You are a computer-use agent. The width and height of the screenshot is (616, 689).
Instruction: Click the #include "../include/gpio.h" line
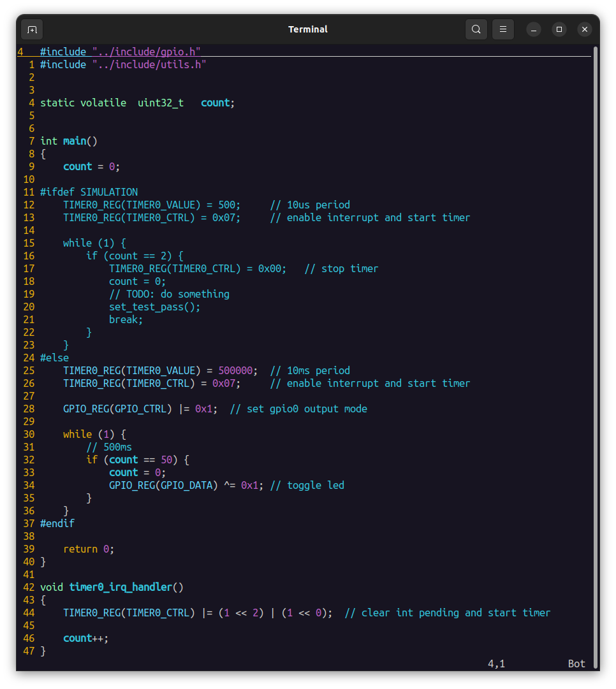tap(121, 52)
